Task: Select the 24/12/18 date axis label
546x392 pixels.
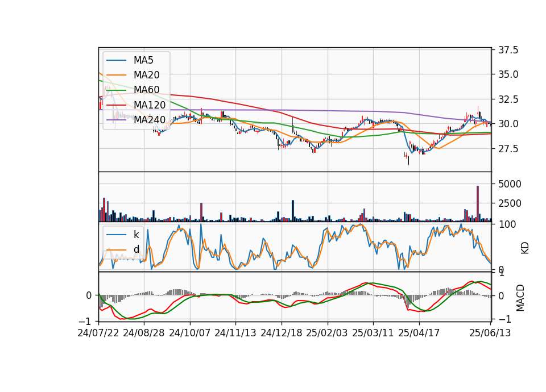Action: click(282, 333)
